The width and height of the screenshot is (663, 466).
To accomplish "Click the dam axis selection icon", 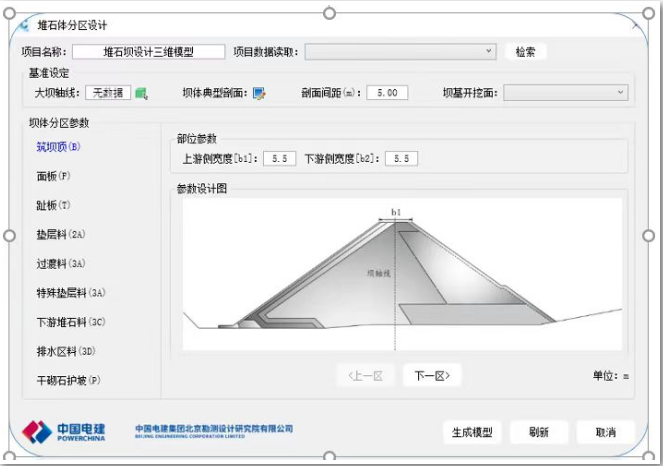I will pos(141,93).
